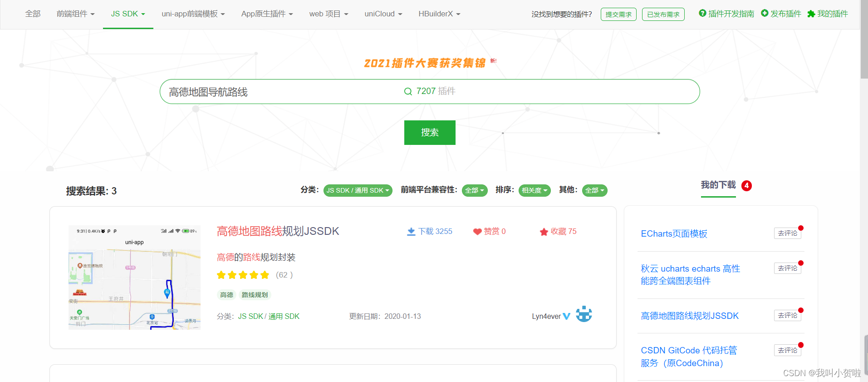Click the 插件开发指南 question-mark icon
The width and height of the screenshot is (868, 382).
click(x=702, y=13)
